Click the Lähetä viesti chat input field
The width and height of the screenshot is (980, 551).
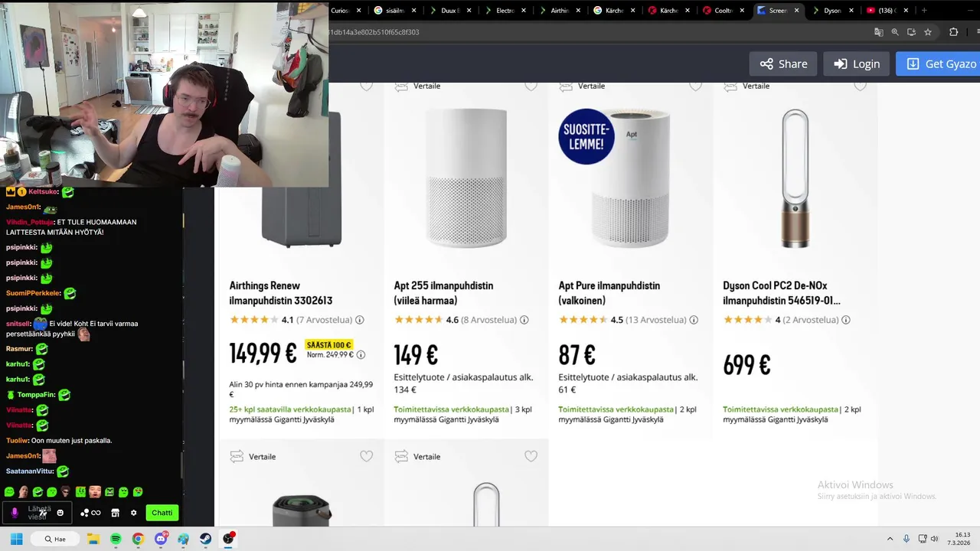click(x=38, y=513)
